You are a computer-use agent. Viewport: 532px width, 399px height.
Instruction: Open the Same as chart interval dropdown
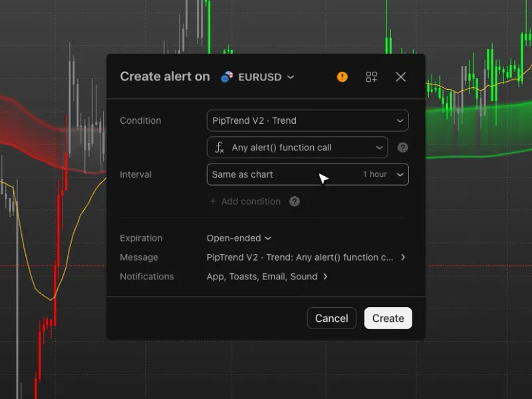[x=308, y=174]
